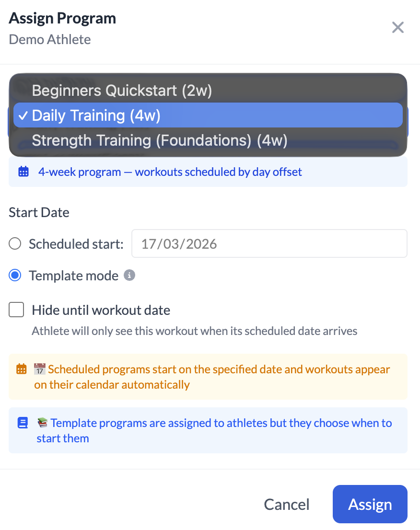The width and height of the screenshot is (420, 530).
Task: Click the checkmark beside Daily Training
Action: (x=22, y=115)
